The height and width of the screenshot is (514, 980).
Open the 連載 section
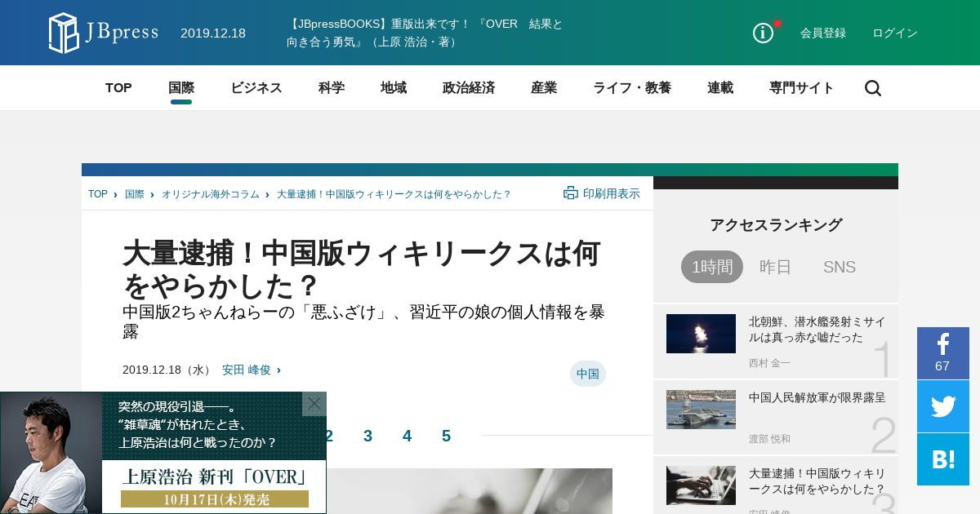click(x=720, y=88)
